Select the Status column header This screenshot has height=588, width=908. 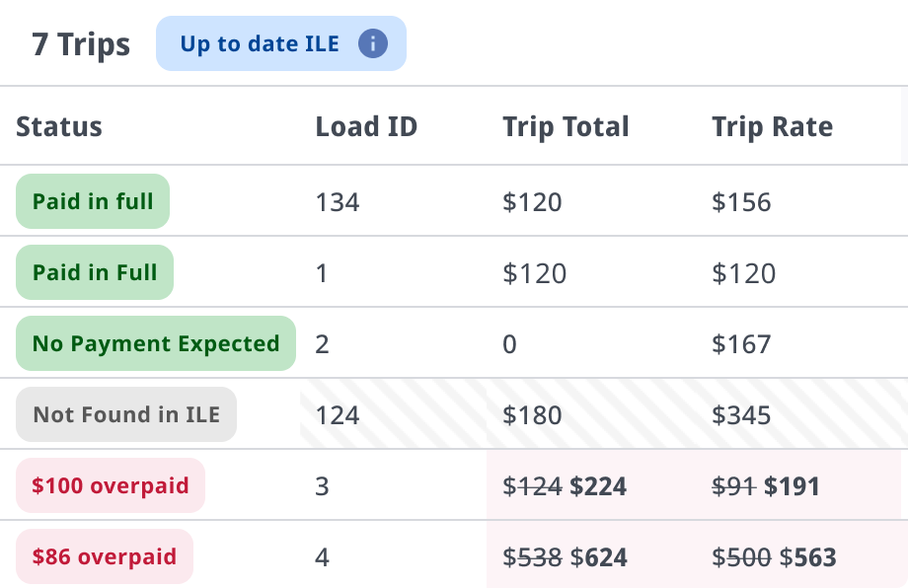(x=59, y=126)
